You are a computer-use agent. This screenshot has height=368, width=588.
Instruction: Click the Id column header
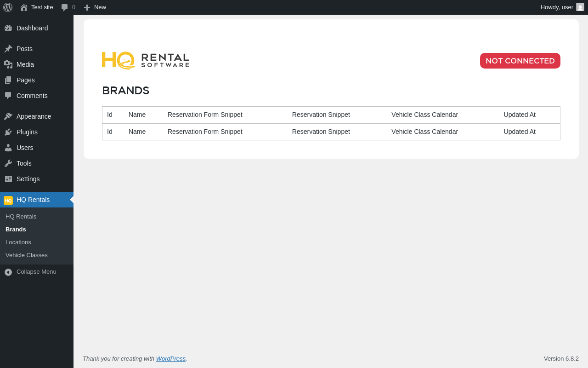pyautogui.click(x=110, y=115)
